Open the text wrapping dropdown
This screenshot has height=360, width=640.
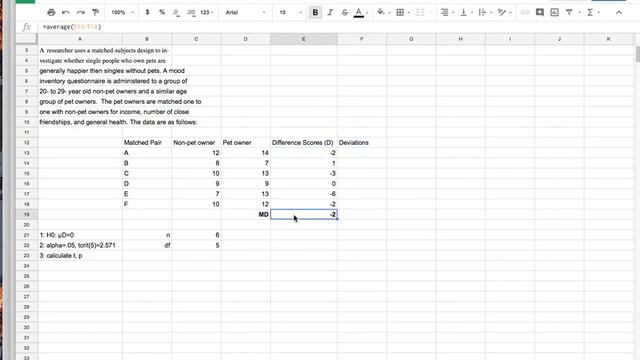click(485, 13)
